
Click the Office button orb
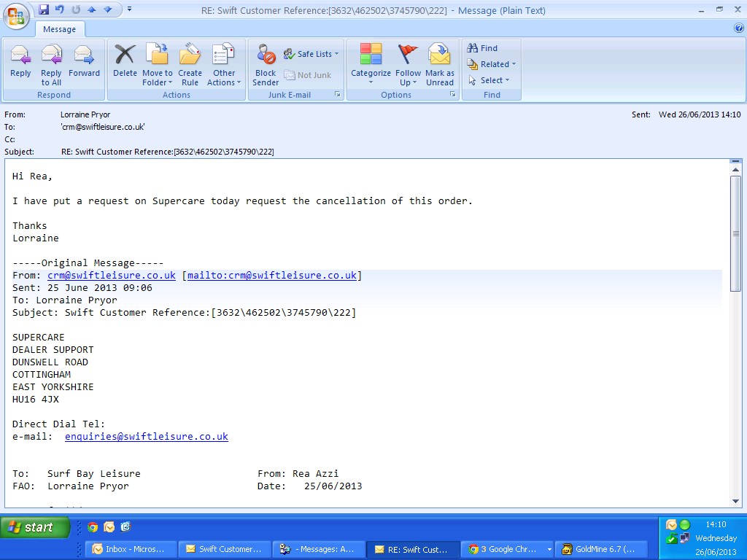pos(16,16)
